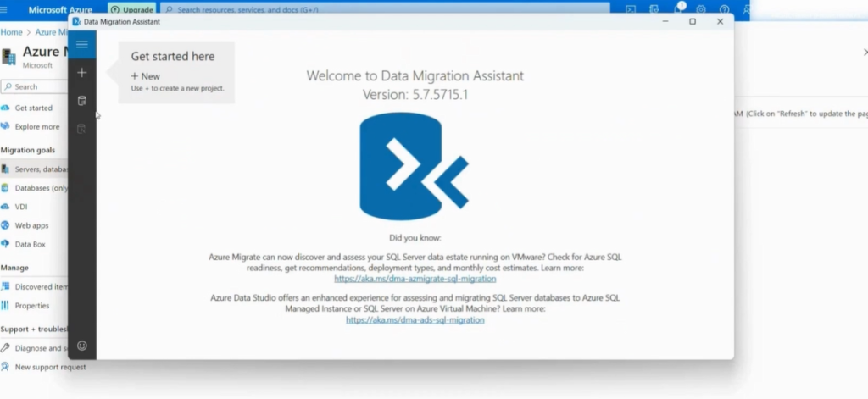Focus the Azure Migrate sidebar Search box

[x=34, y=87]
